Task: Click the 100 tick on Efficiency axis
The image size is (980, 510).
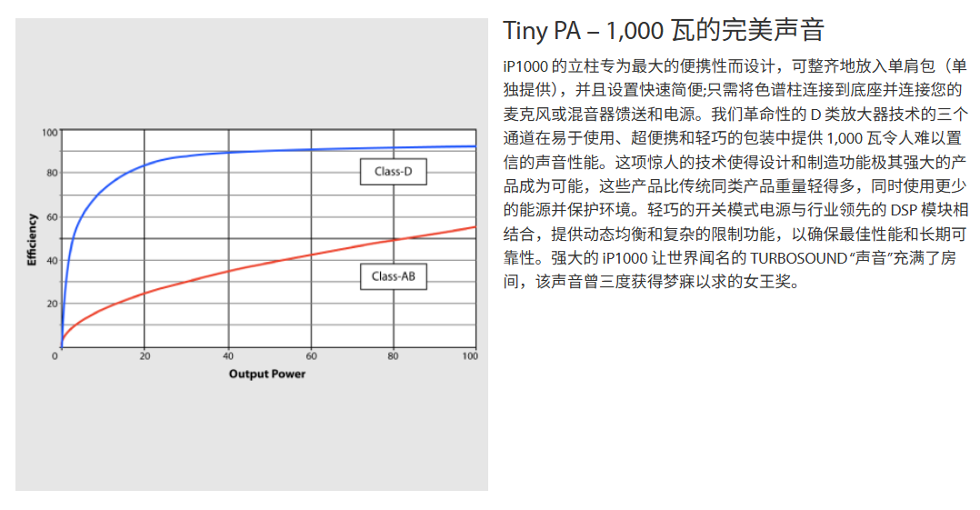Action: click(50, 133)
